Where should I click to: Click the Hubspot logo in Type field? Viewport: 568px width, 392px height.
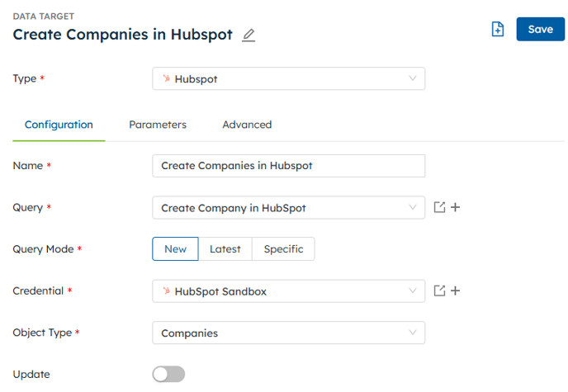[x=166, y=78]
